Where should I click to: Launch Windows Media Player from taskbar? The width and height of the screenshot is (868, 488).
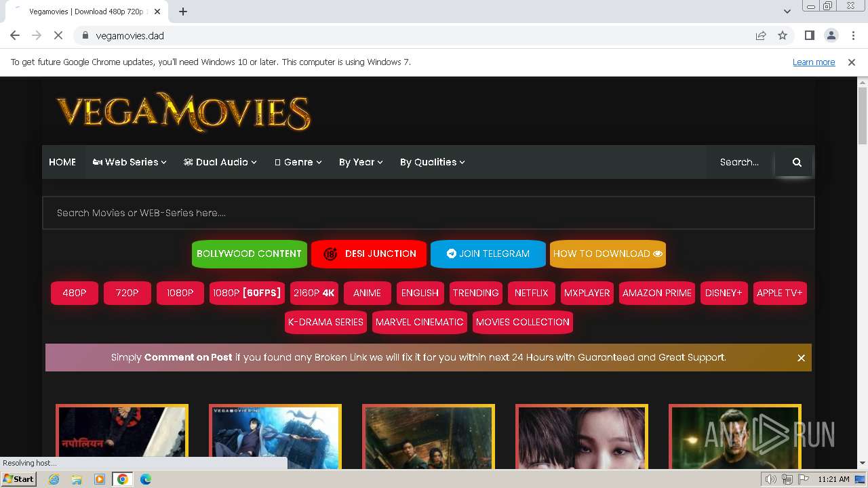tap(100, 479)
